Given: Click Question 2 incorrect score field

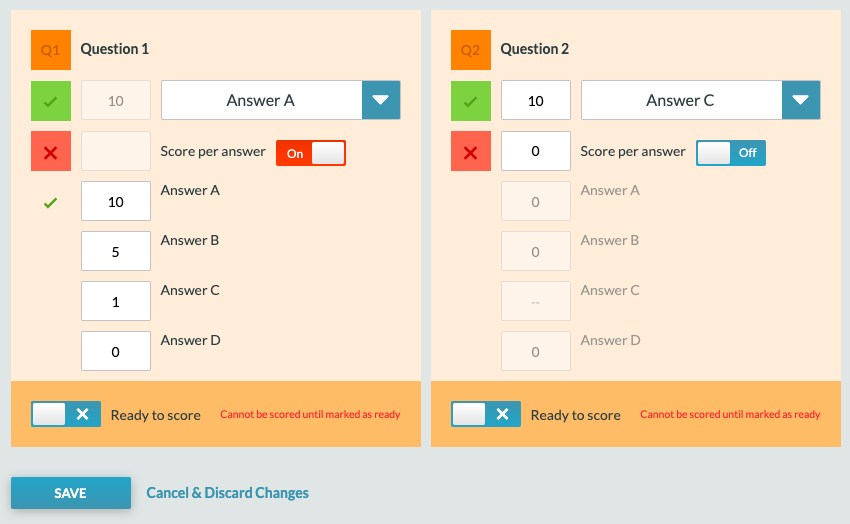Looking at the screenshot, I should [x=536, y=152].
